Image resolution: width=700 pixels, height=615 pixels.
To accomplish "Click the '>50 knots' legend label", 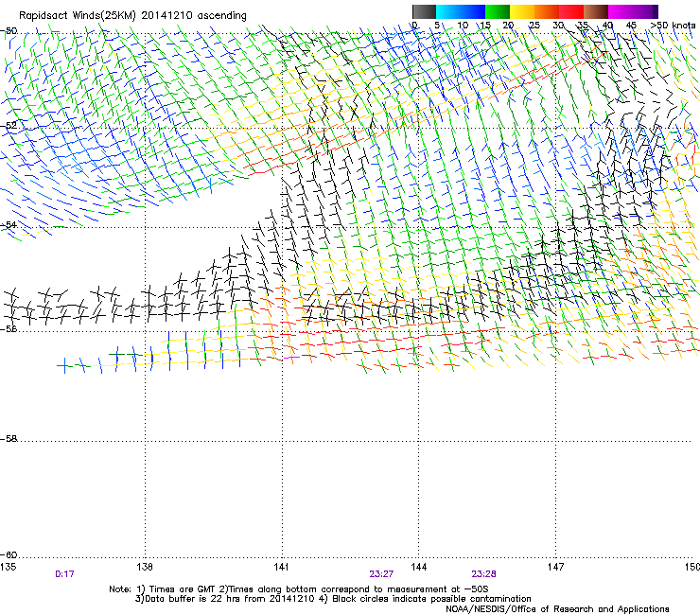I will 673,26.
